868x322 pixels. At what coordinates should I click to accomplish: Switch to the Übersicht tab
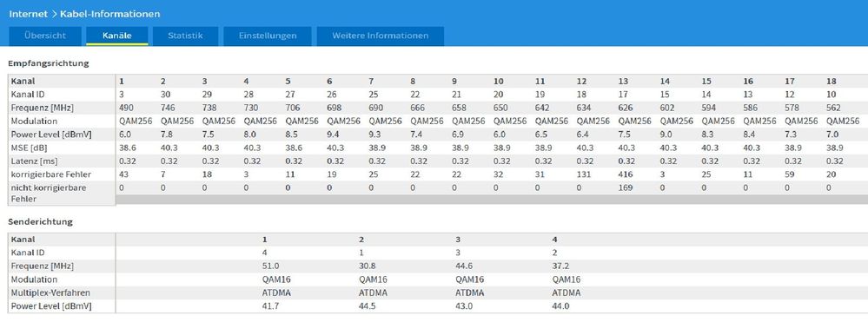45,36
